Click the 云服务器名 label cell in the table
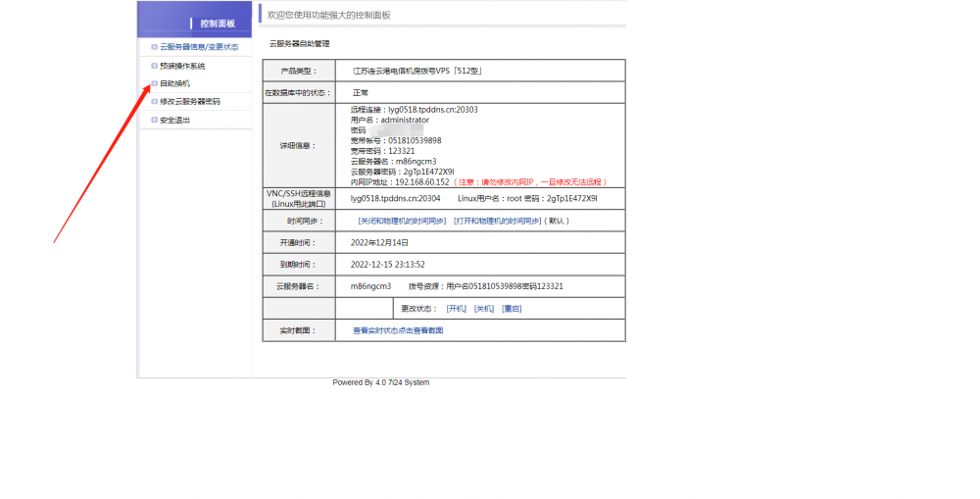The width and height of the screenshot is (980, 499). 299,286
